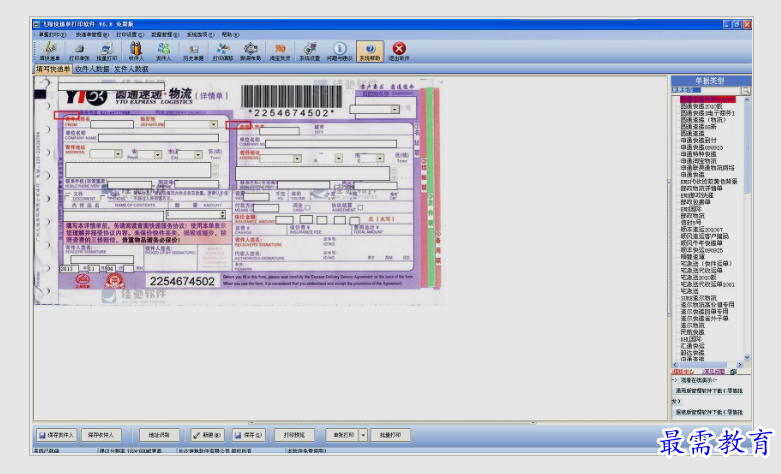Click the 问题与建议 info icon
781x474 pixels.
(x=340, y=51)
